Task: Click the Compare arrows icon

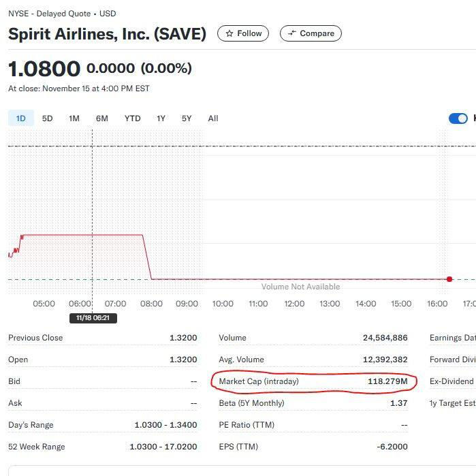Action: pyautogui.click(x=292, y=33)
